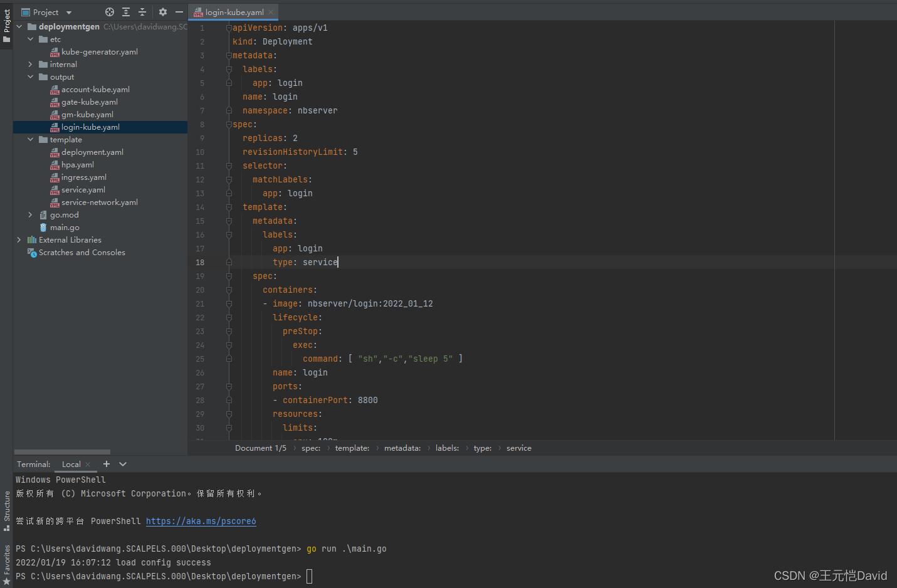Viewport: 897px width, 588px height.
Task: Click the External Libraries icon
Action: click(32, 240)
